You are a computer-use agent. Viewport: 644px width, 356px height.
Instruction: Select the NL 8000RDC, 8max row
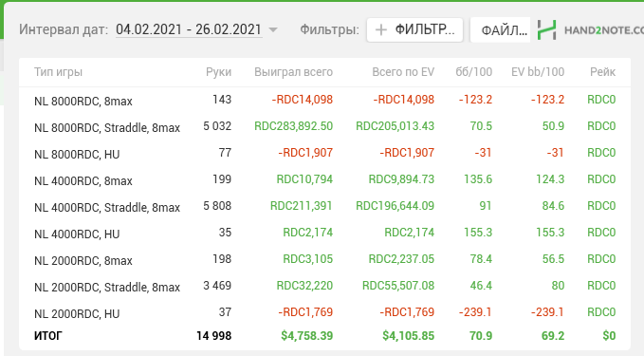pyautogui.click(x=324, y=100)
